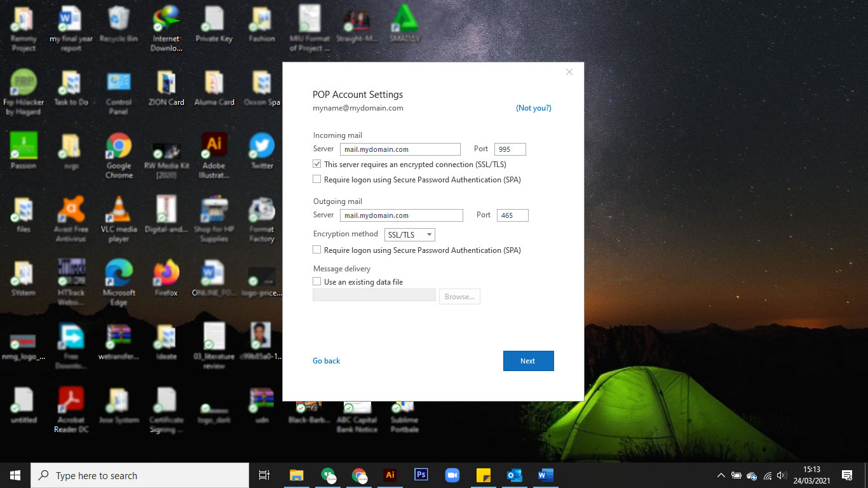Viewport: 868px width, 488px height.
Task: Open Sticky Notes from the taskbar
Action: click(483, 475)
